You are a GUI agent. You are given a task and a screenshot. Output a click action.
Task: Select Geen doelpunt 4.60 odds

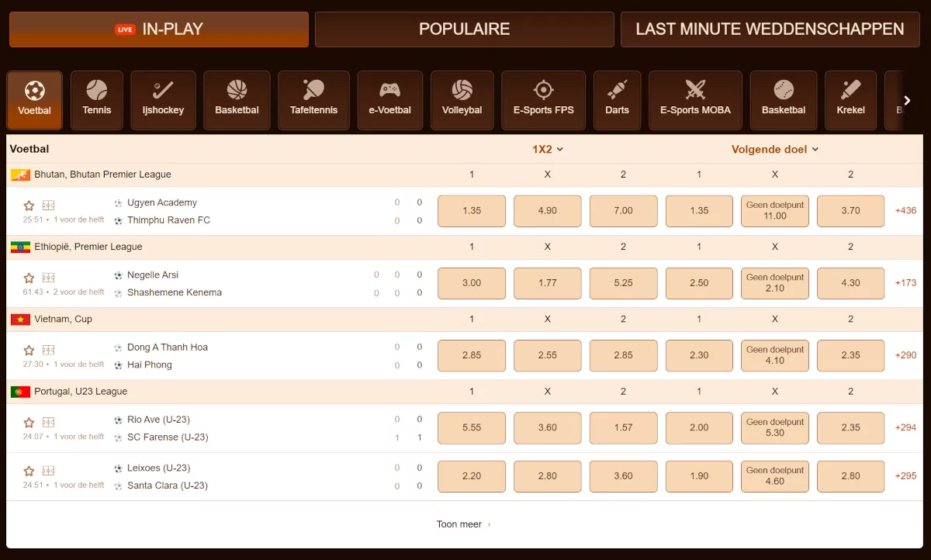(x=775, y=476)
